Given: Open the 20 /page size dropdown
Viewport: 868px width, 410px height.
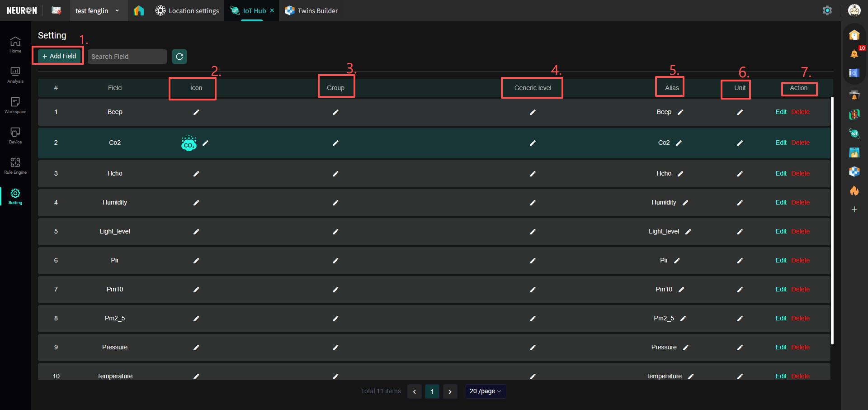Looking at the screenshot, I should pos(485,391).
